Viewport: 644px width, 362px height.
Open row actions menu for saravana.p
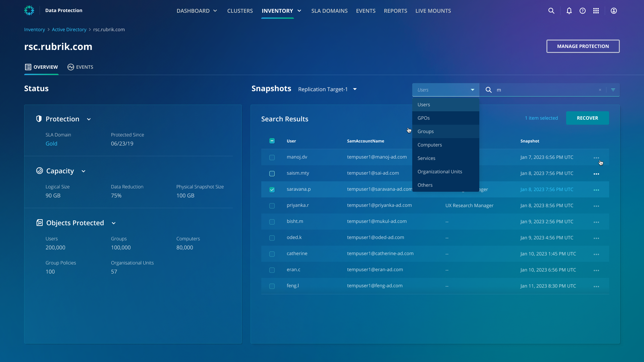point(596,190)
